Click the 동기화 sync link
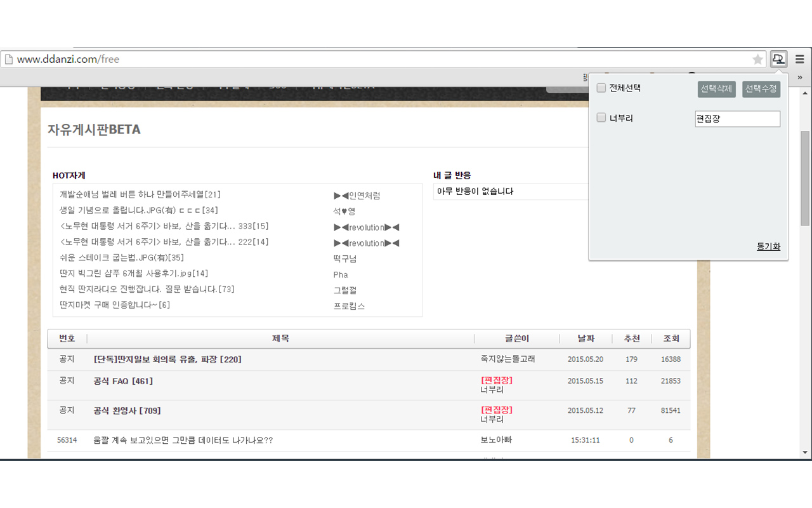 click(768, 246)
